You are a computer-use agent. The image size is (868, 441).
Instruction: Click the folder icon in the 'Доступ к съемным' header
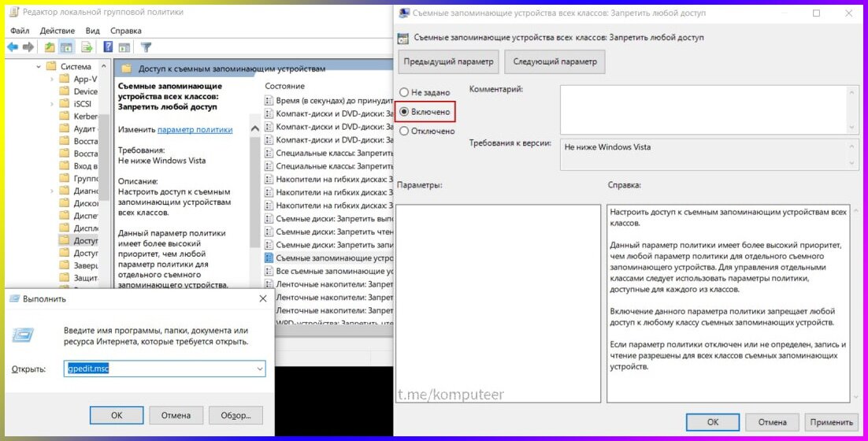pos(126,69)
